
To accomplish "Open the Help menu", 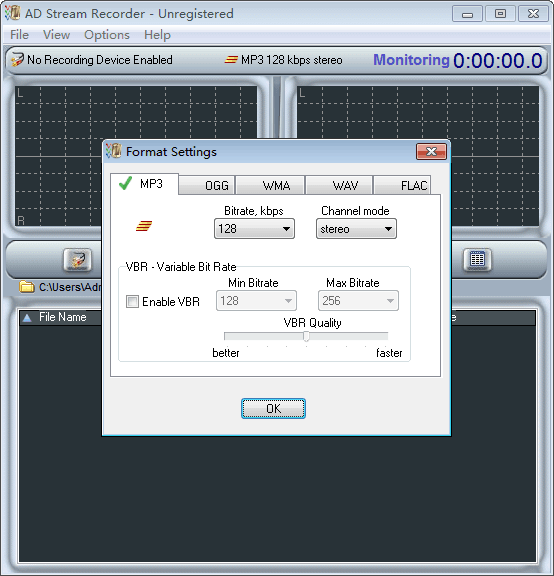I will click(157, 35).
